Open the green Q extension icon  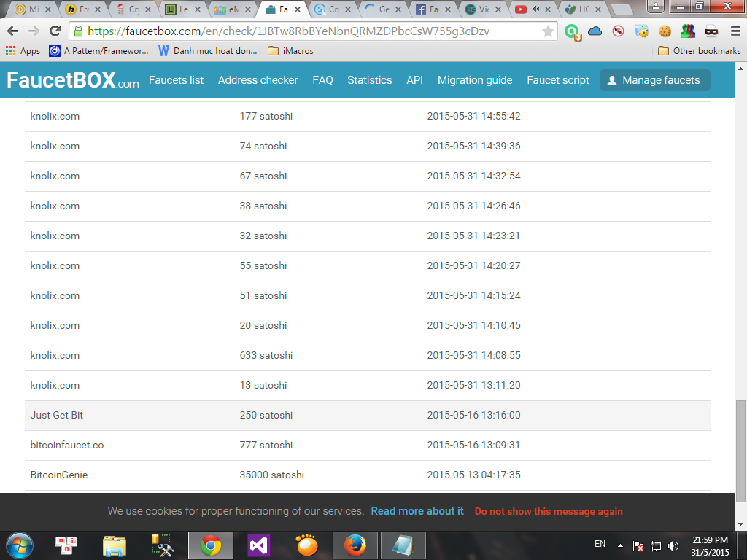click(572, 32)
